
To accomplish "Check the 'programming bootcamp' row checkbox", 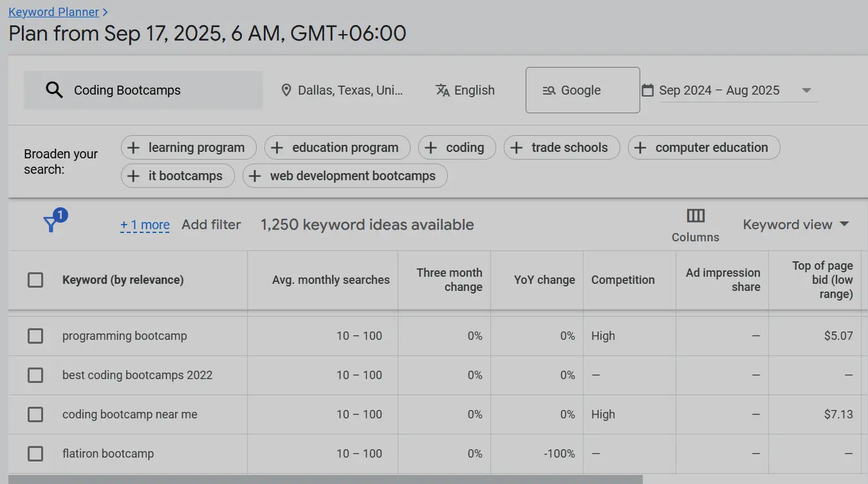I will 35,336.
